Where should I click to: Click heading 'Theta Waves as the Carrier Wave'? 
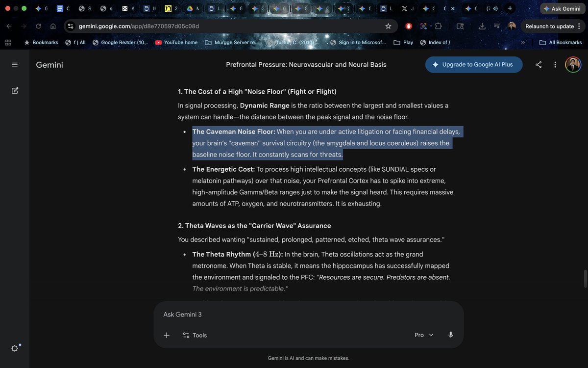(254, 226)
